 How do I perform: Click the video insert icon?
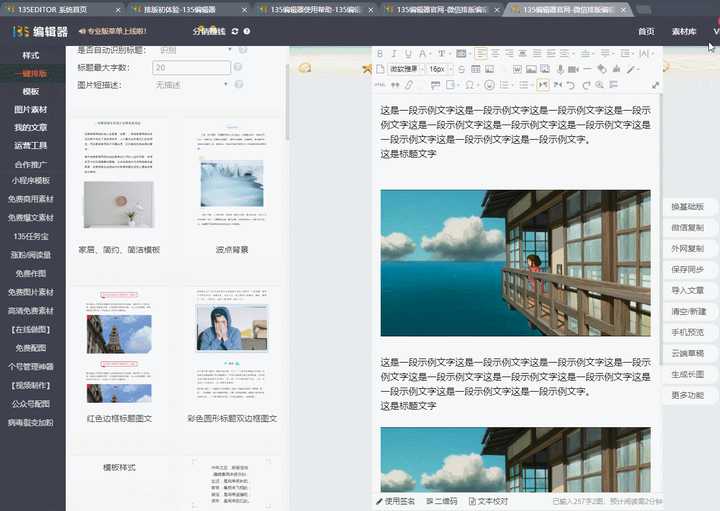pos(573,69)
